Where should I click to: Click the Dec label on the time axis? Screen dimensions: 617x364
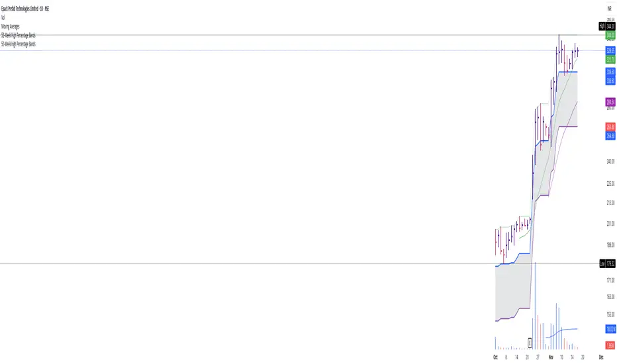tap(600, 355)
